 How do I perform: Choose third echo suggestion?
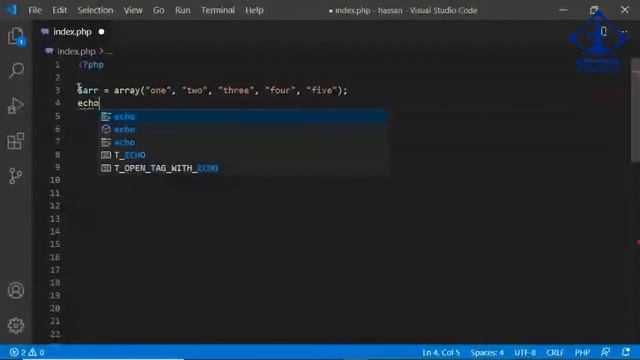(244, 142)
